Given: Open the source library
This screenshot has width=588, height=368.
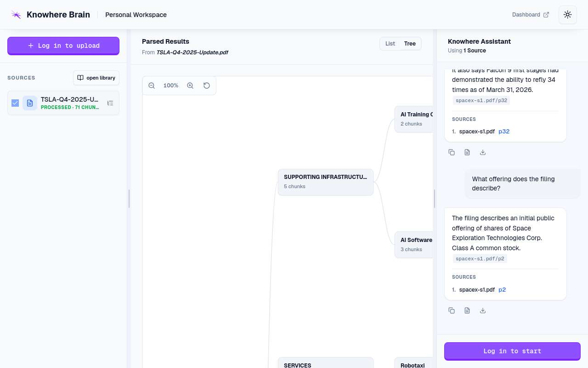Looking at the screenshot, I should pyautogui.click(x=96, y=78).
